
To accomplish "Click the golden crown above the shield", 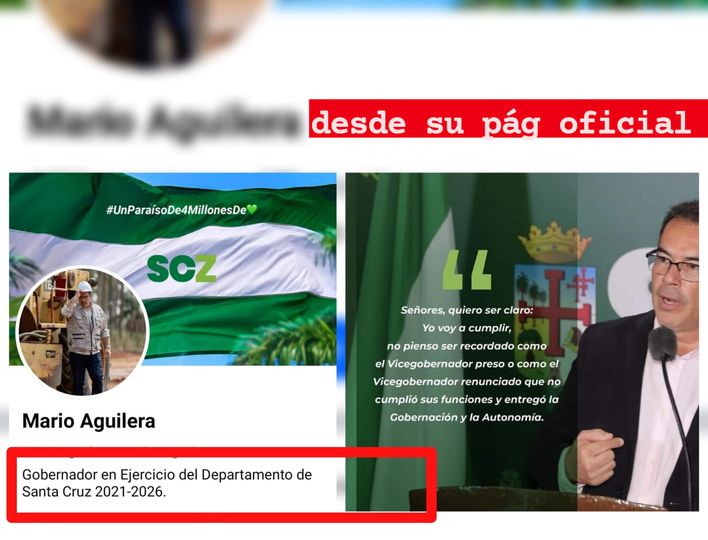I will (x=554, y=243).
